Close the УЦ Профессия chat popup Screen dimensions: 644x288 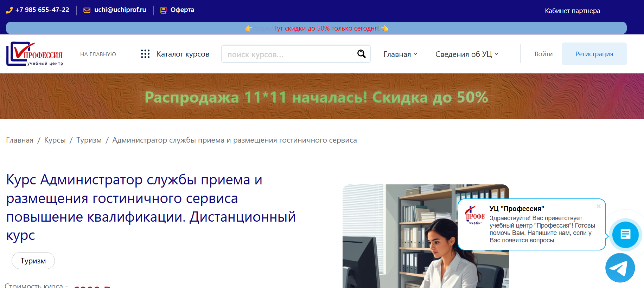click(598, 206)
